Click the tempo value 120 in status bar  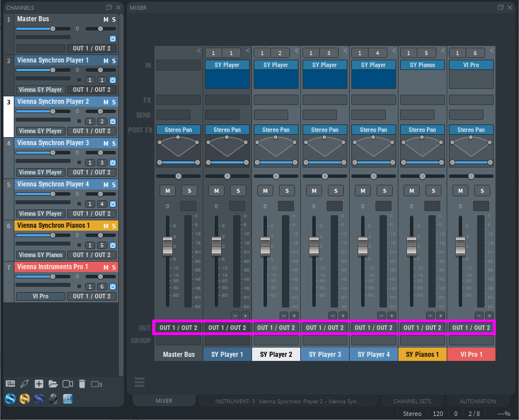click(x=438, y=414)
